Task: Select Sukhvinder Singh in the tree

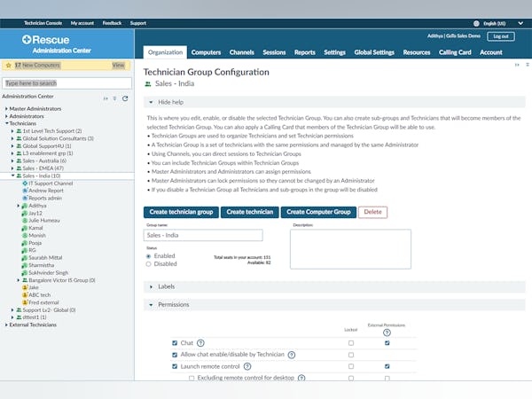Action: click(48, 273)
